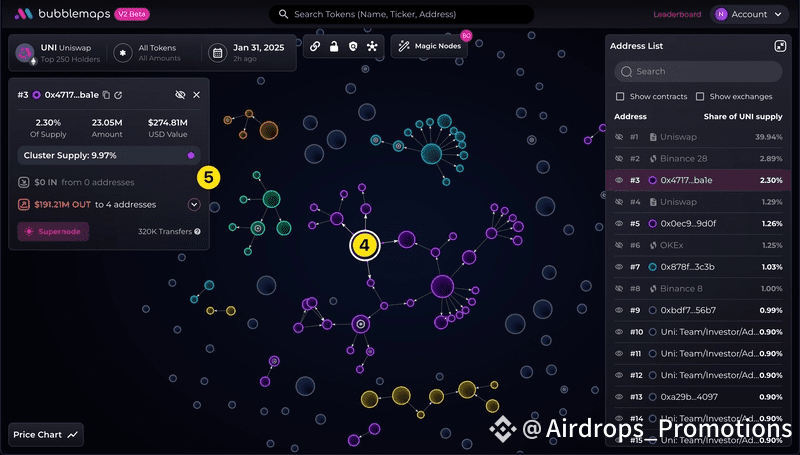
Task: Click the Cluster Supply 9.97% bar
Action: (109, 156)
